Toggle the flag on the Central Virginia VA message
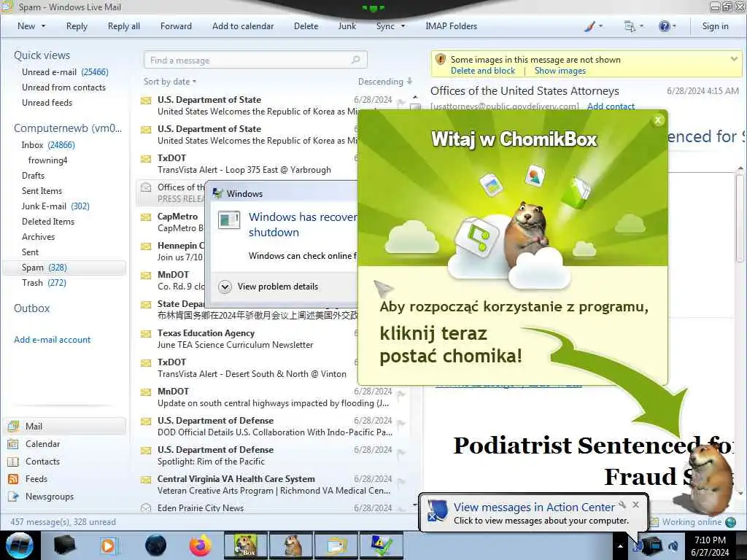Screen dimensions: 747x560 (401, 482)
